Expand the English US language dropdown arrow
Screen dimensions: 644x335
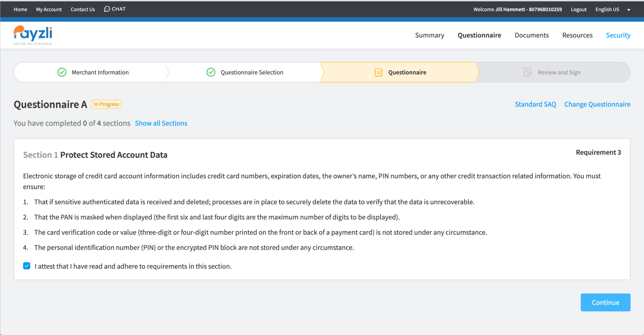tap(629, 10)
